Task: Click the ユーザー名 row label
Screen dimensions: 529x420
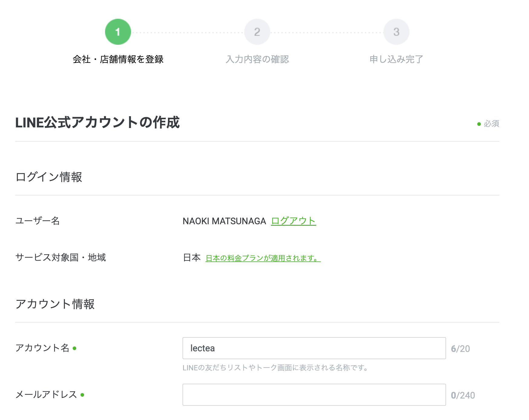Action: coord(38,221)
